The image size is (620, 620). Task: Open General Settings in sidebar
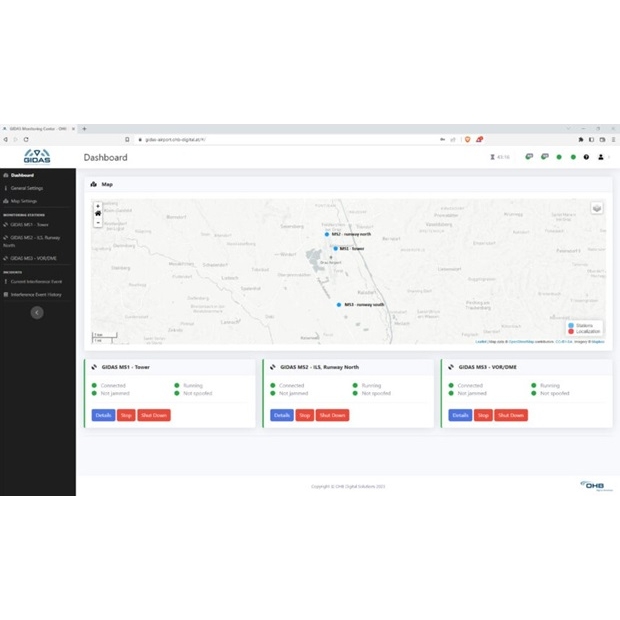click(27, 188)
